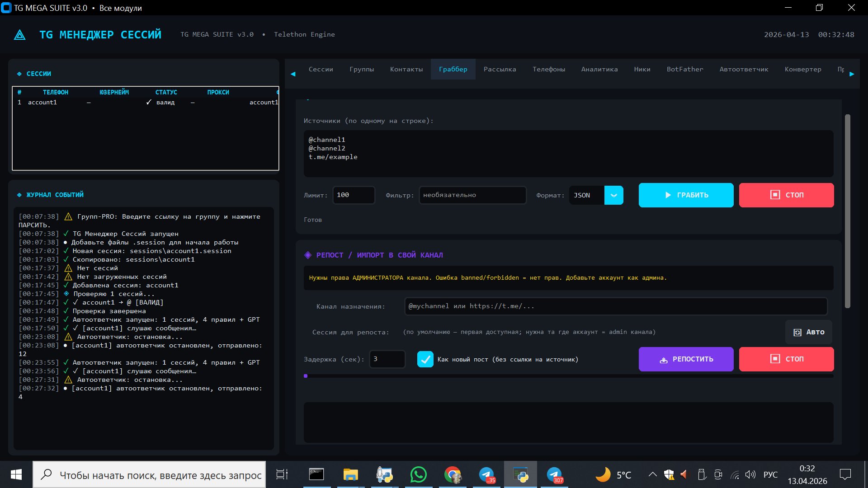
Task: Click the repost progress bar
Action: click(568, 376)
